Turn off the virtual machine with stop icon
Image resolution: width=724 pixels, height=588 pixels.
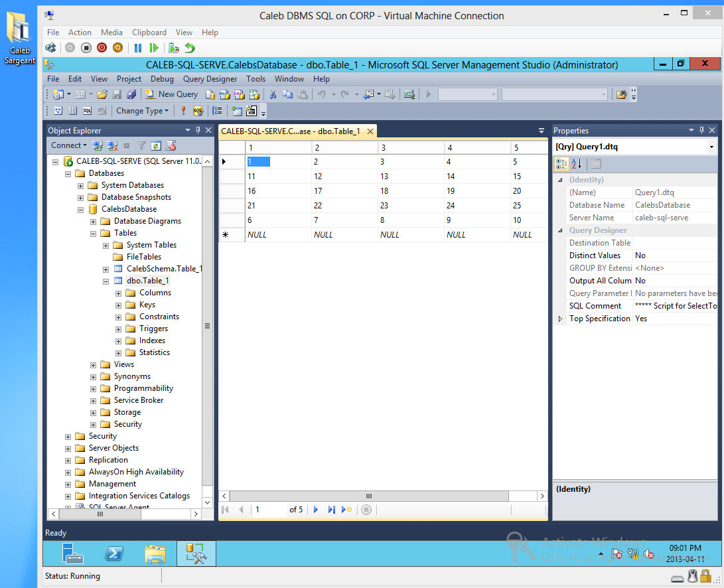(86, 48)
